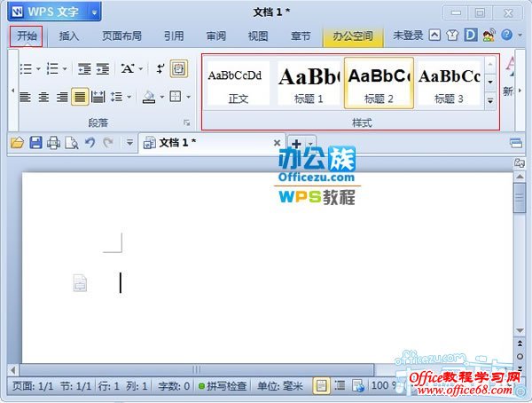This screenshot has height=403, width=532.
Task: Expand the shading color dropdown arrow
Action: pos(162,98)
